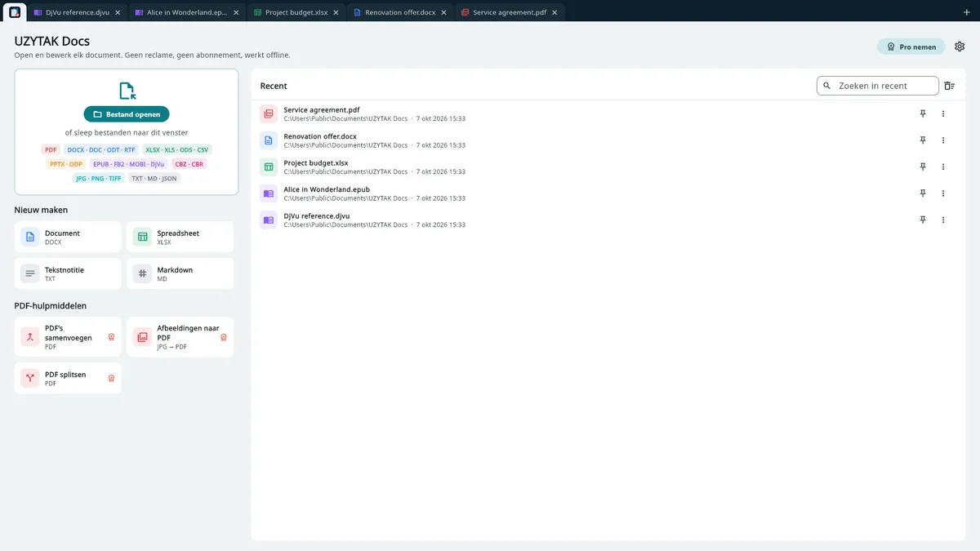Open the PDF splitsen tool
Viewport: 980px width, 551px height.
[x=68, y=378]
